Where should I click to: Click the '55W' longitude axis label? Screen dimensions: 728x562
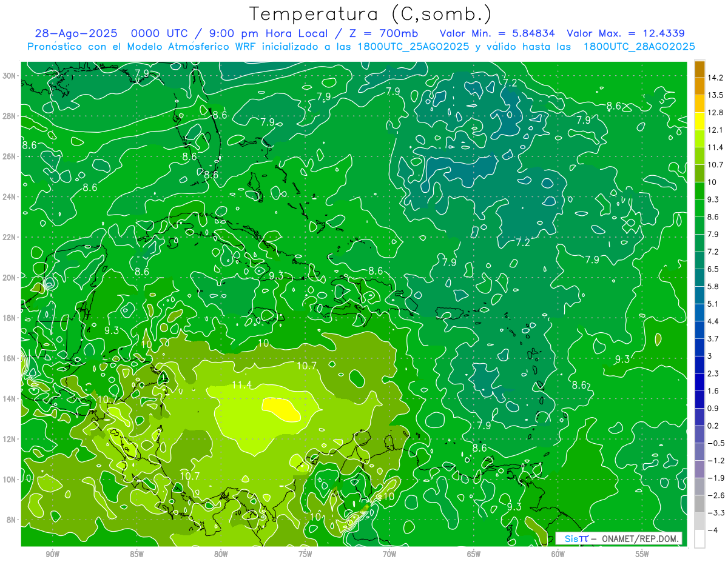tap(642, 554)
